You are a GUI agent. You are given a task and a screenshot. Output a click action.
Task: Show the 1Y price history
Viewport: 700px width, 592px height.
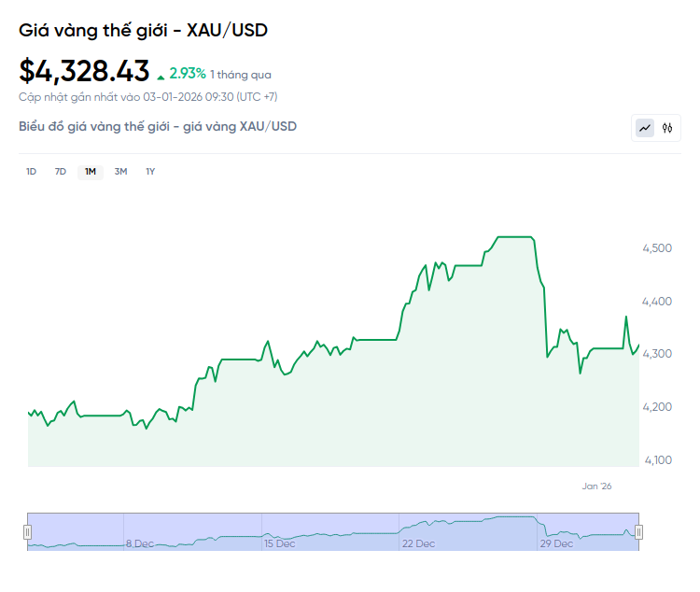click(150, 172)
